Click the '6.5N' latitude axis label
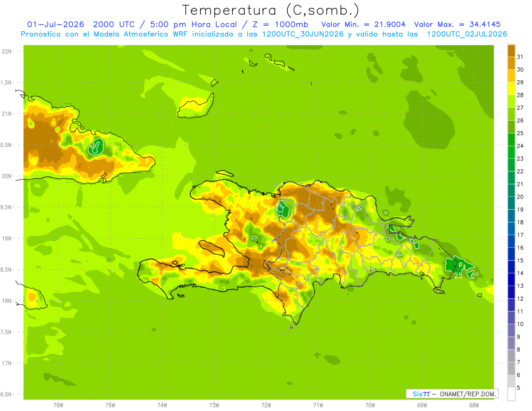The image size is (532, 411). (7, 394)
